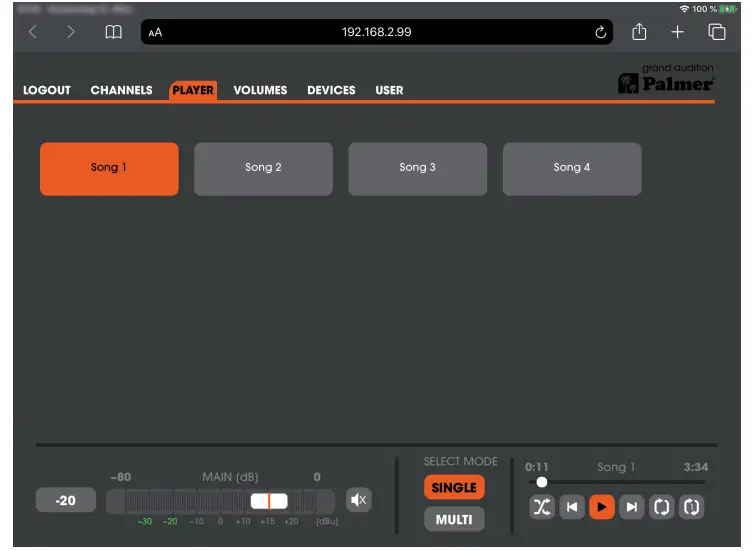
Task: Open the DEVICES tab
Action: pos(331,90)
